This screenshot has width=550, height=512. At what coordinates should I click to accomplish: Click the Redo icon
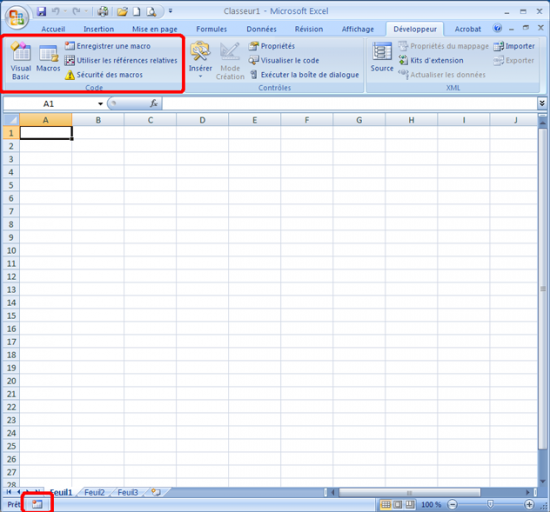(x=76, y=12)
